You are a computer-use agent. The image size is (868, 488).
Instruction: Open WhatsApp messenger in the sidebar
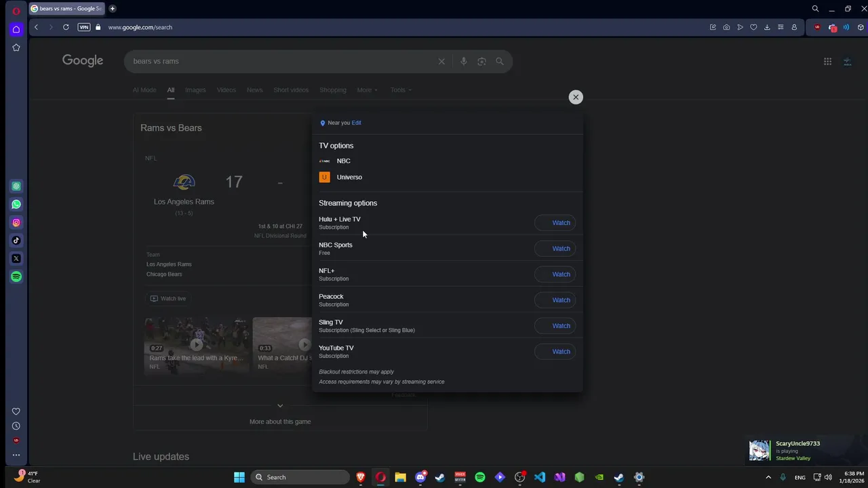click(16, 204)
